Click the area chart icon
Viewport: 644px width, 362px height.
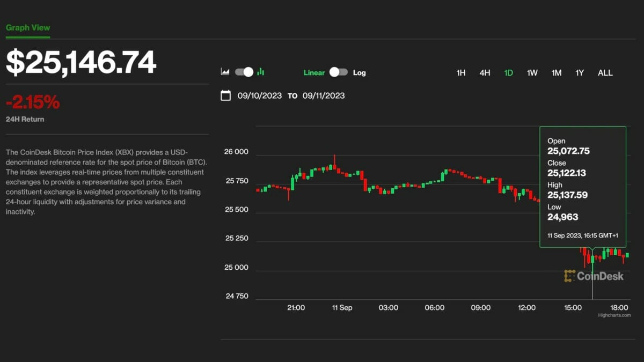pyautogui.click(x=225, y=72)
